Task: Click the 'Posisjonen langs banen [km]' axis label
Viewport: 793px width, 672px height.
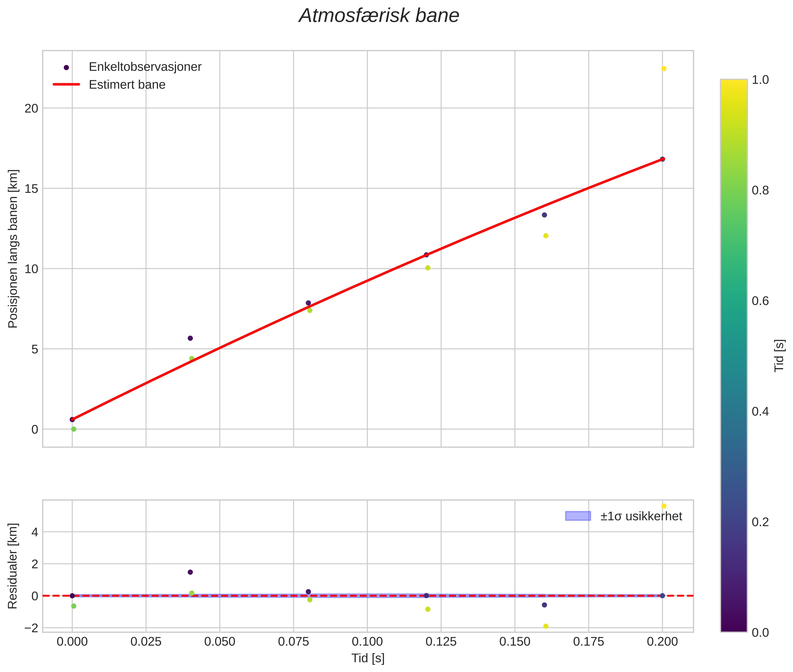Action: (13, 249)
